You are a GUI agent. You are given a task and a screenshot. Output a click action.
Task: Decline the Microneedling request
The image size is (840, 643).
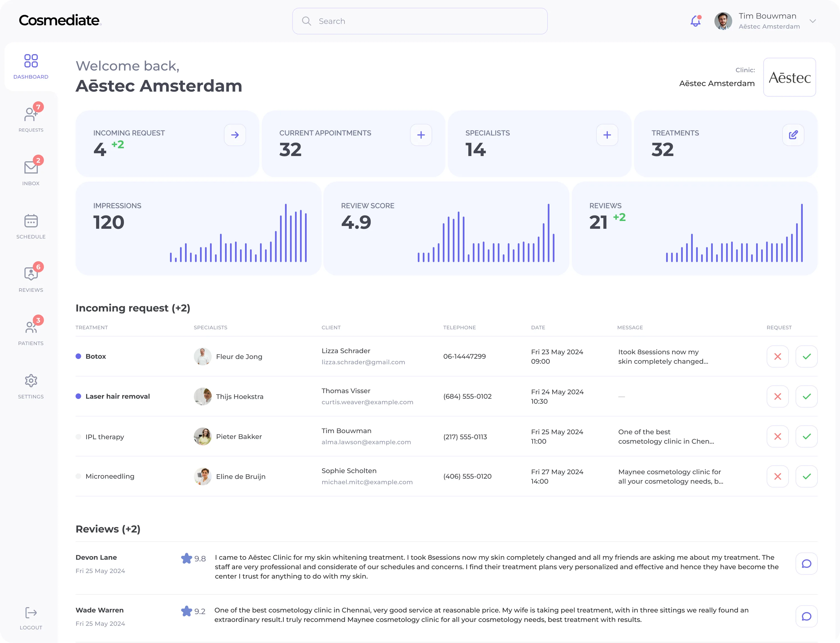[x=777, y=476]
